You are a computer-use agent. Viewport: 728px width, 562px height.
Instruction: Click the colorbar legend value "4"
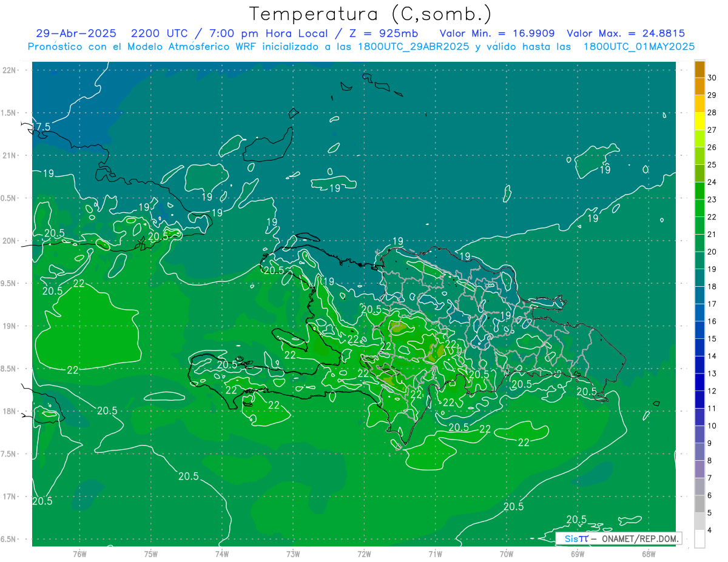(x=710, y=530)
